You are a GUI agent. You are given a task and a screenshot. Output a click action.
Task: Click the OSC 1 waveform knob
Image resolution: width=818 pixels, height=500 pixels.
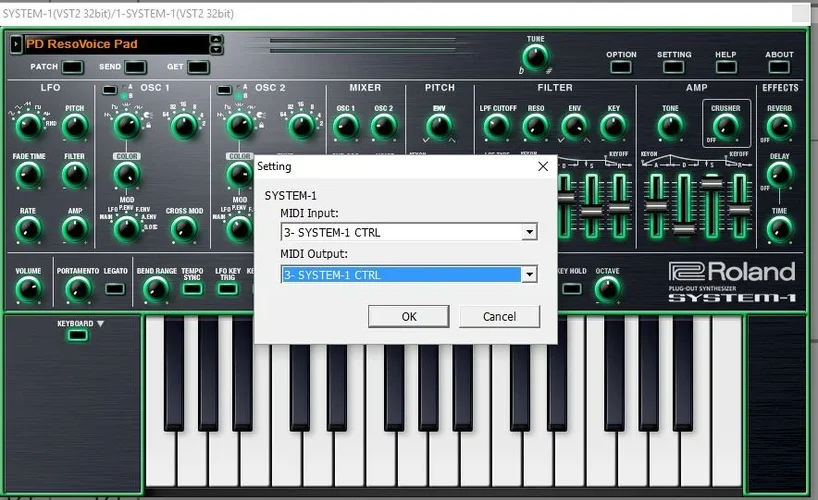[x=126, y=126]
